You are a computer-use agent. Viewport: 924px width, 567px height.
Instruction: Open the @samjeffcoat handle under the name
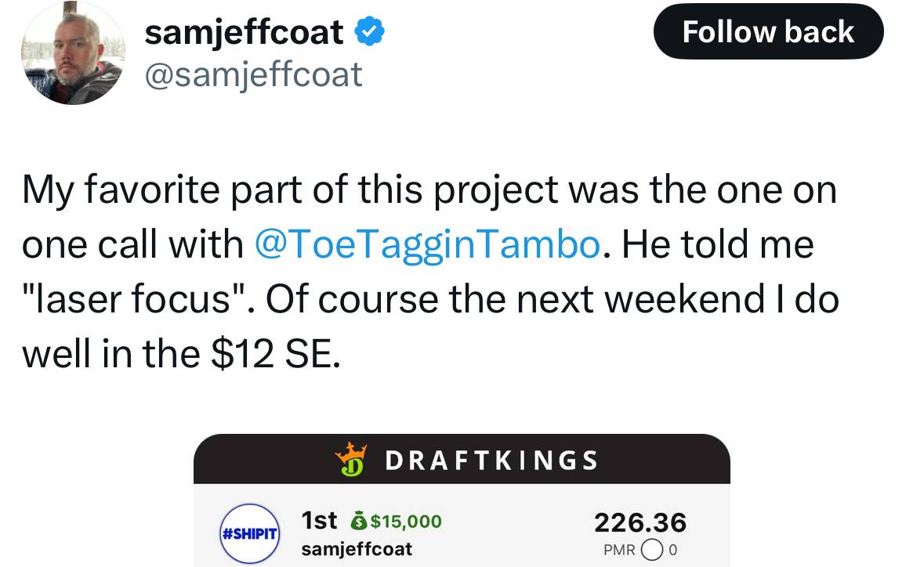click(253, 74)
